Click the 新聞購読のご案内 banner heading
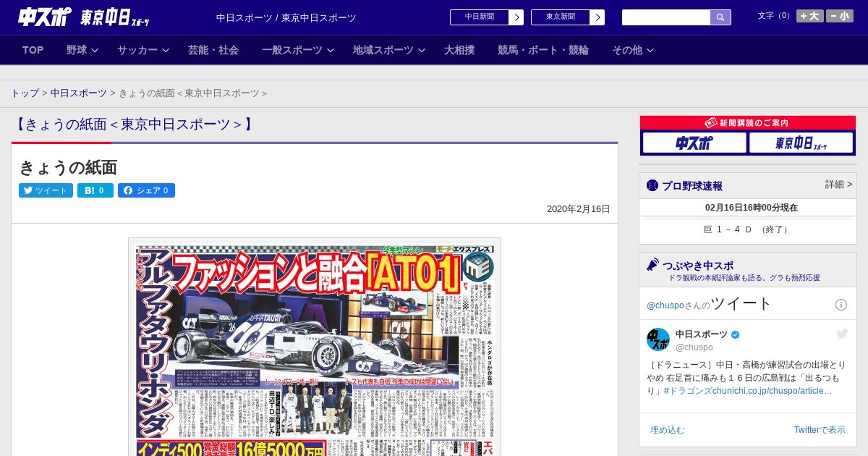 click(747, 123)
